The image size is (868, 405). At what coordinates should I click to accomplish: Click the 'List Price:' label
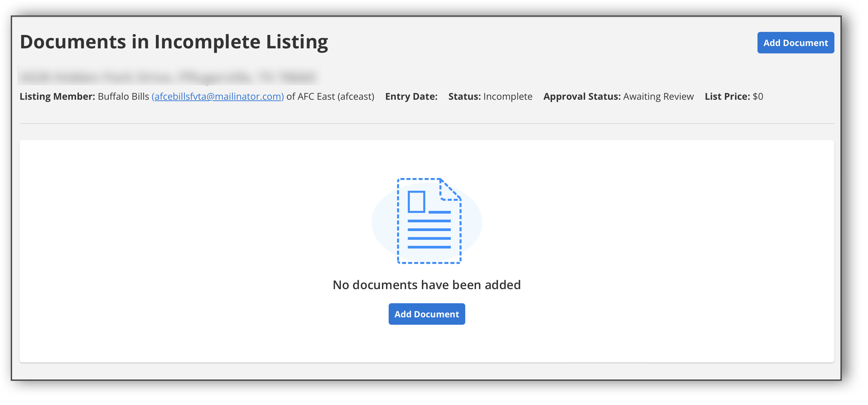(728, 96)
